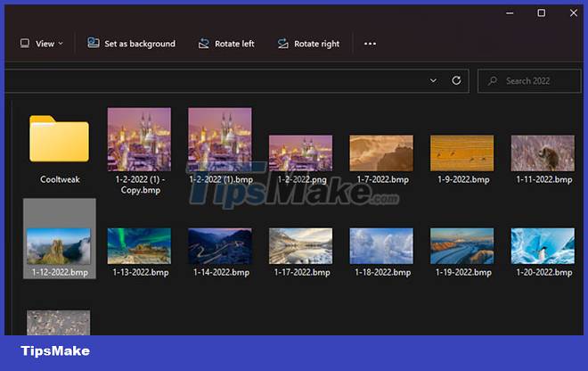Select the 1-12-2022.bmp mountain thumbnail
588x371 pixels.
[59, 246]
